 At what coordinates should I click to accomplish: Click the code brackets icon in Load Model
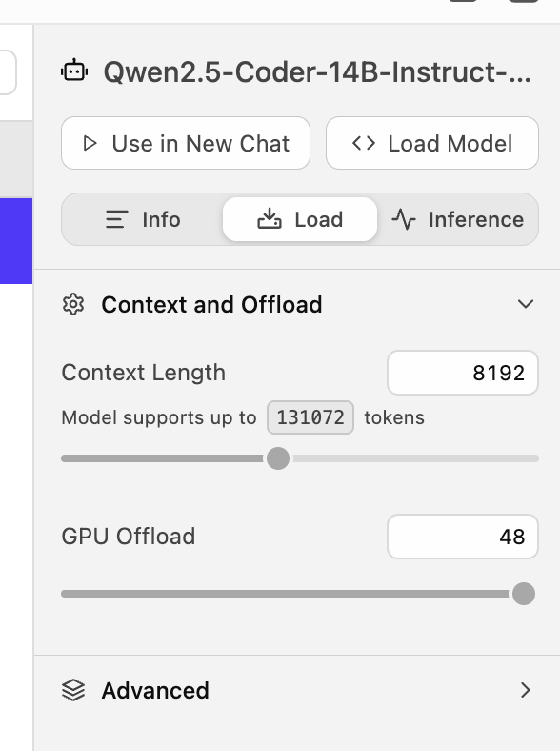(x=364, y=143)
